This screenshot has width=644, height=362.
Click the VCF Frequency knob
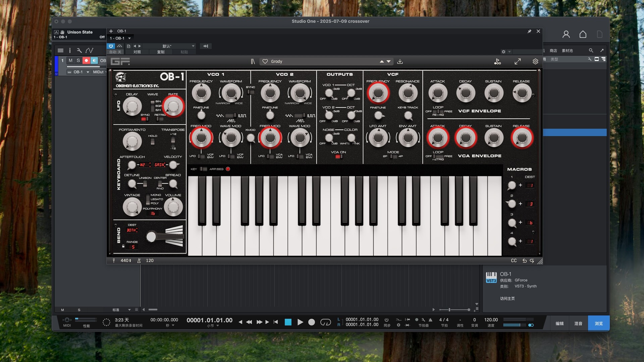[378, 93]
